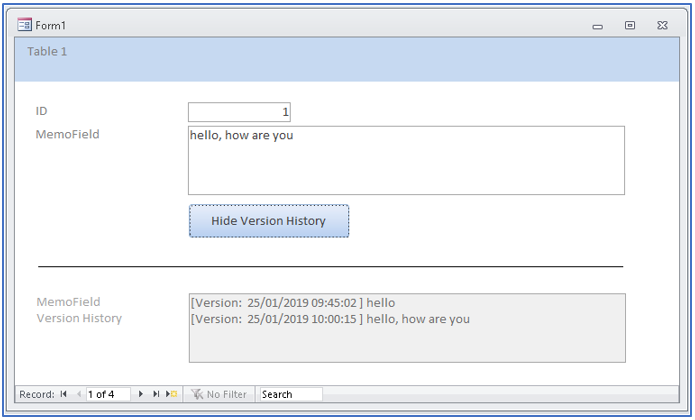Close the Form1 window
Image resolution: width=695 pixels, height=420 pixels.
(663, 25)
